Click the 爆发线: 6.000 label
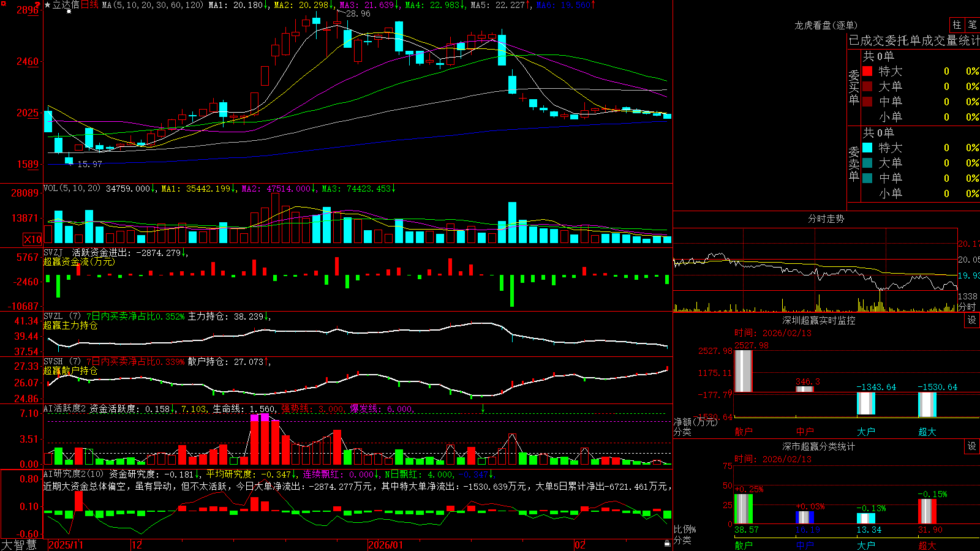This screenshot has height=551, width=980. 381,408
